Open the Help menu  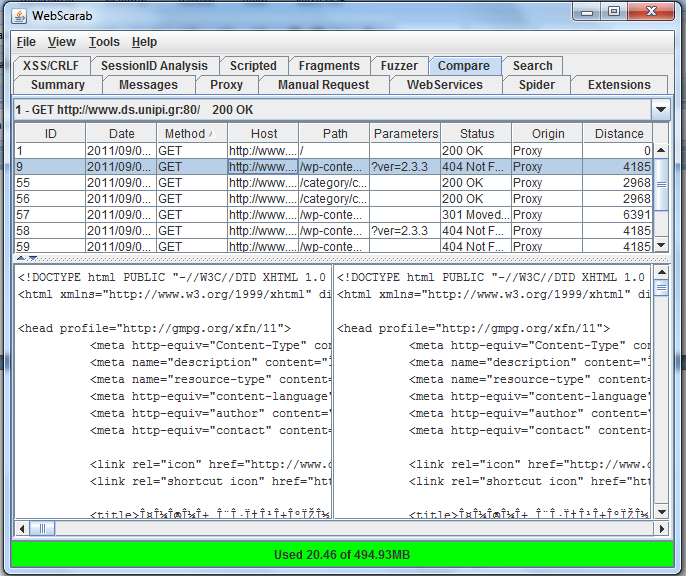pyautogui.click(x=144, y=42)
